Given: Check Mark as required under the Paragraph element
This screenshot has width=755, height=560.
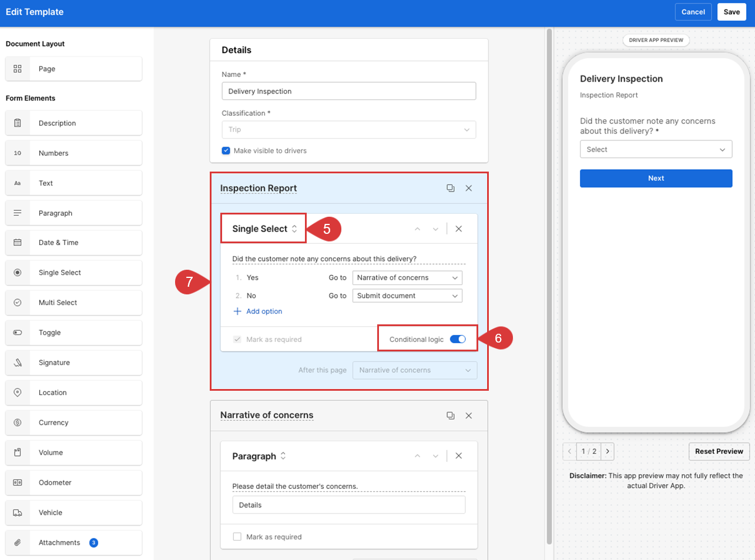Looking at the screenshot, I should (237, 536).
